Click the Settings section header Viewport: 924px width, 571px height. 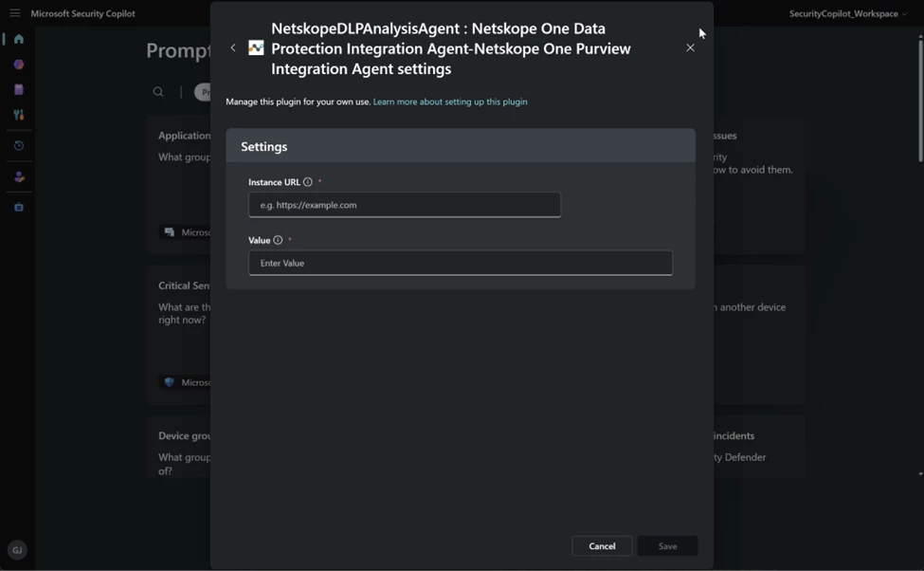point(461,146)
